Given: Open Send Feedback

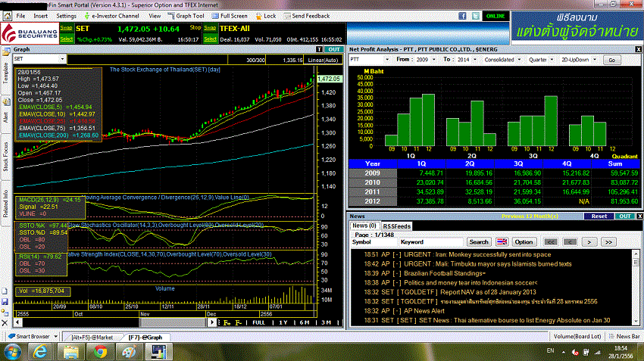Looking at the screenshot, I should tap(306, 16).
